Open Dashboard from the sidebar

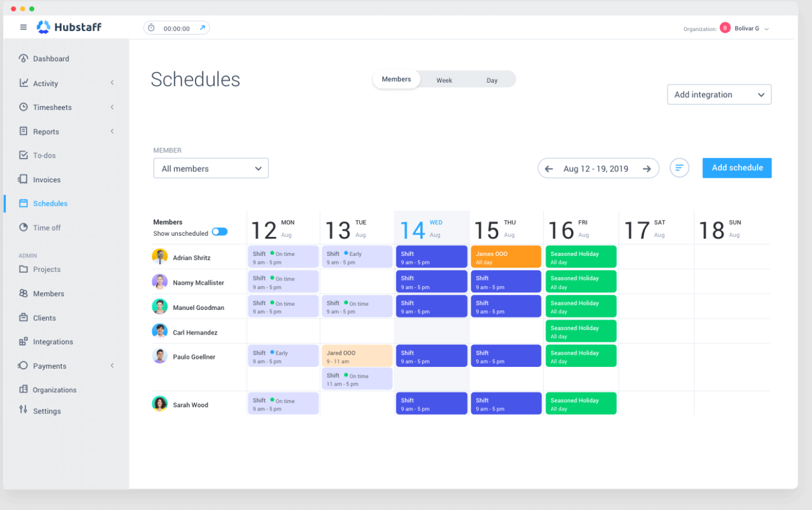coord(51,59)
